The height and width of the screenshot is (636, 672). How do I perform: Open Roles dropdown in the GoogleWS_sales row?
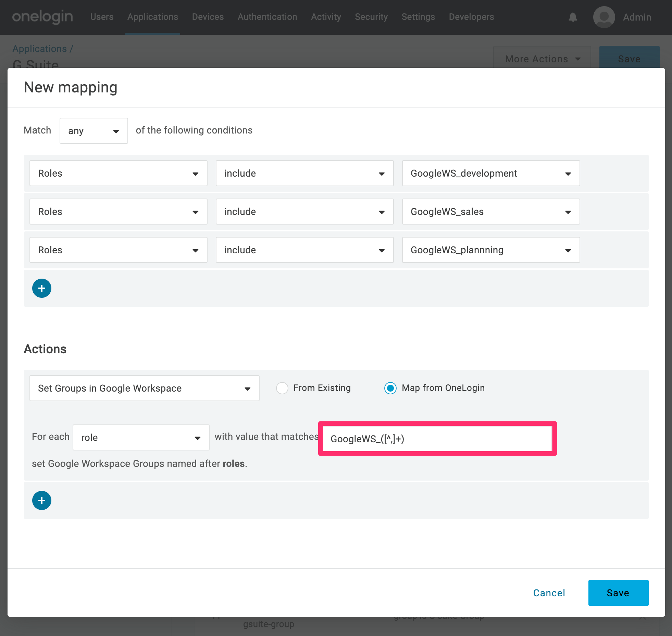pyautogui.click(x=119, y=212)
